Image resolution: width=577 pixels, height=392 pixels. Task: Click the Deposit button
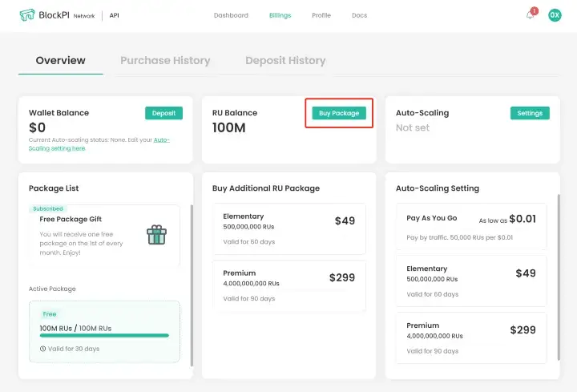163,113
